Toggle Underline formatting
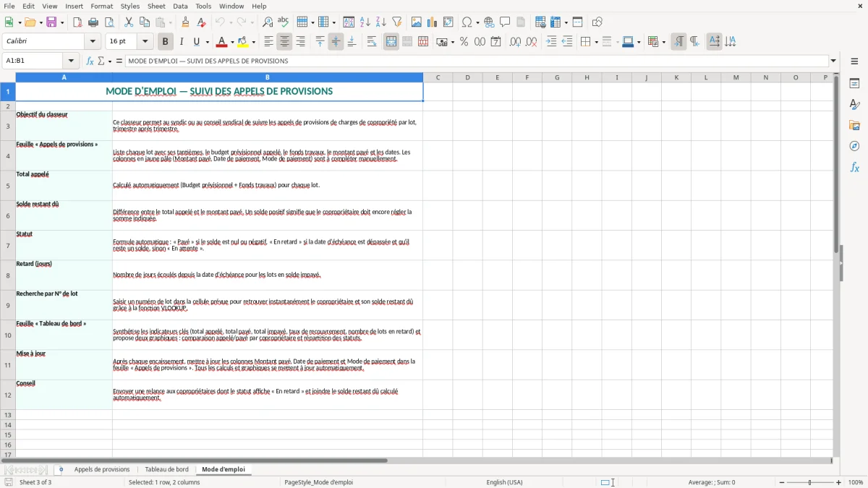 (x=197, y=42)
